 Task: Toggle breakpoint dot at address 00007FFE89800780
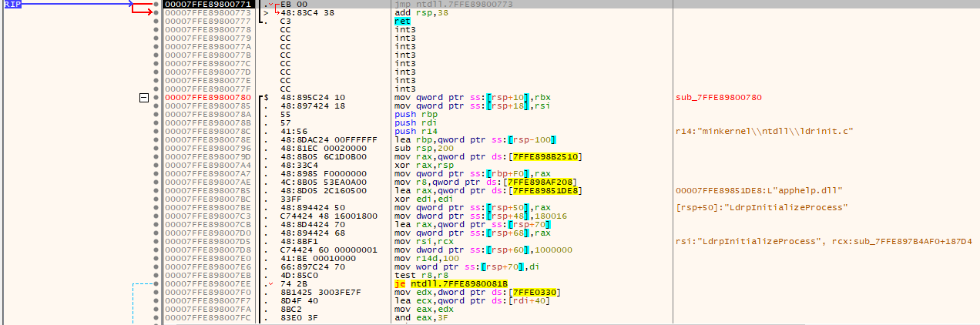tap(156, 97)
